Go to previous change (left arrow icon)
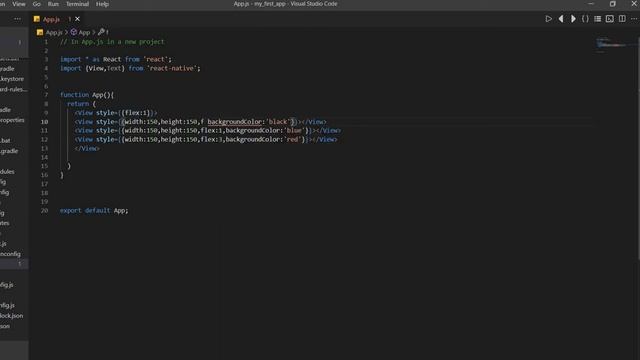 tap(561, 19)
